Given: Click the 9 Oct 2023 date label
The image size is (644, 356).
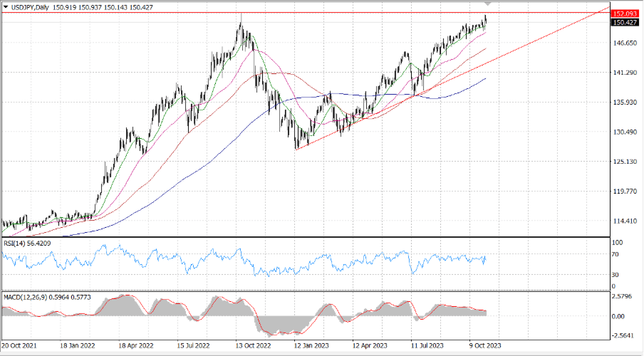Looking at the screenshot, I should pos(485,346).
